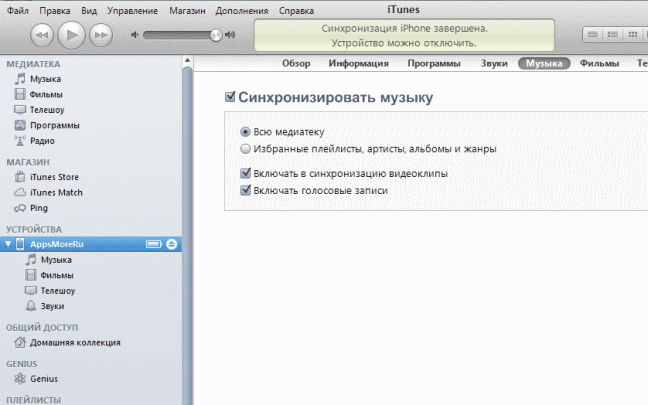The width and height of the screenshot is (648, 405).
Task: Open Телешоу in the Медиатека section
Action: [x=47, y=110]
